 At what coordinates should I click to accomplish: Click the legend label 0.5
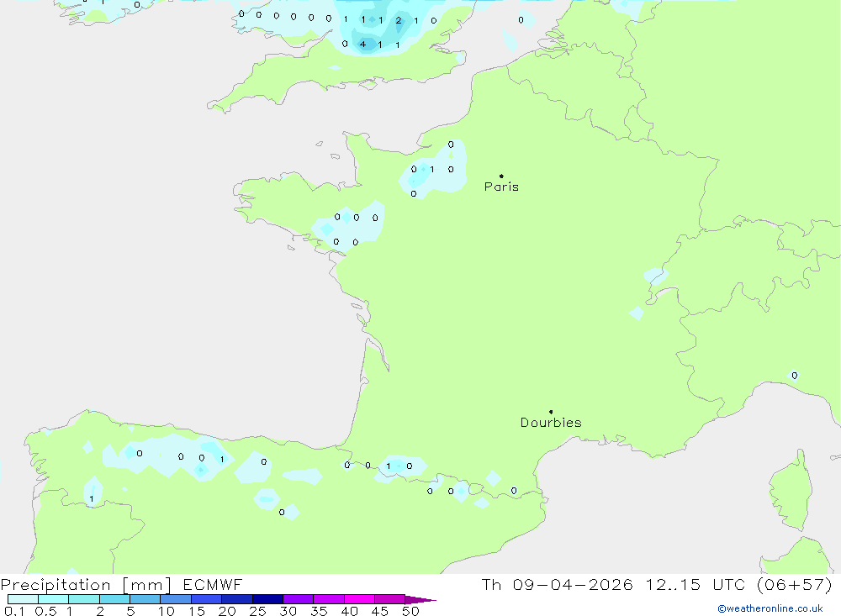[45, 611]
